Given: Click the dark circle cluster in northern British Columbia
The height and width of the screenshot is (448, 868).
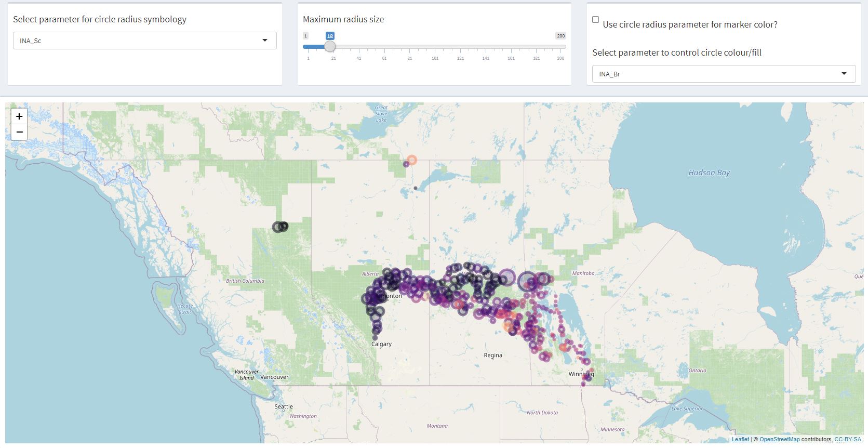Looking at the screenshot, I should point(281,227).
